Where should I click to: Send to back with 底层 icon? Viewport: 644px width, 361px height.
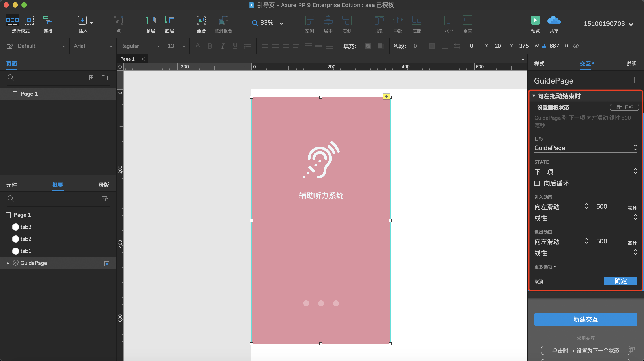[x=169, y=20]
